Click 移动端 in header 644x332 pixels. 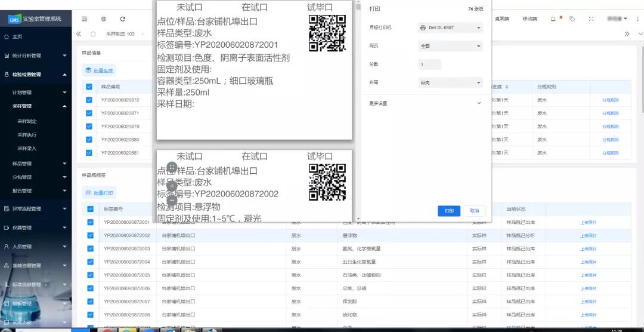(530, 19)
